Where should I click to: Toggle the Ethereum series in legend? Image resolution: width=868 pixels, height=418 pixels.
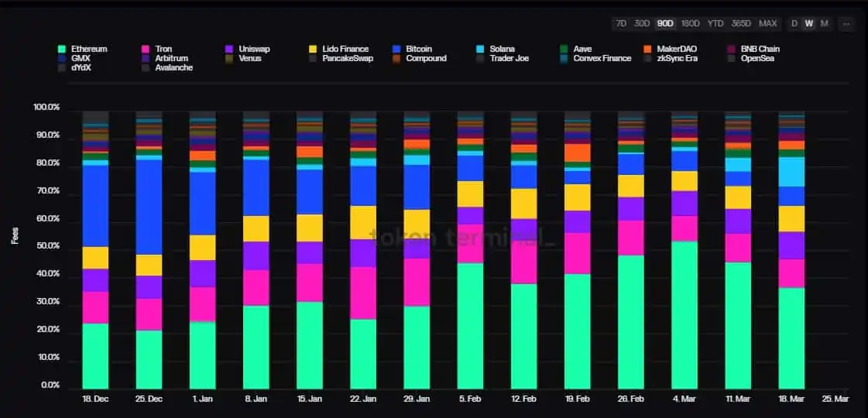[x=83, y=49]
